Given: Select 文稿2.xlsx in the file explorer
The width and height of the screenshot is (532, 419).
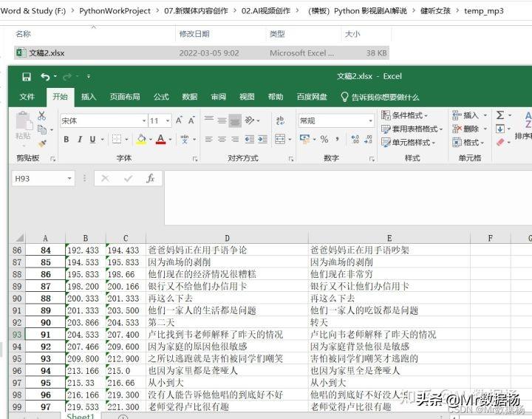Looking at the screenshot, I should 202,53.
